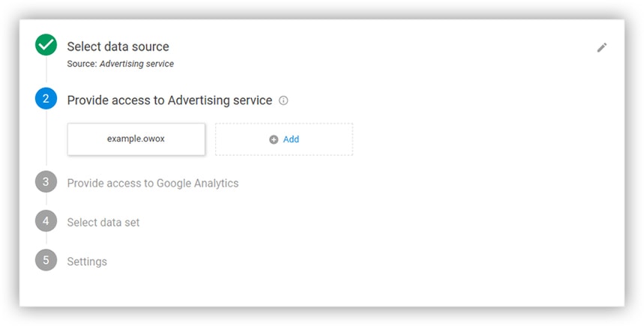The image size is (644, 326).
Task: Click the pencil edit icon
Action: pyautogui.click(x=601, y=47)
